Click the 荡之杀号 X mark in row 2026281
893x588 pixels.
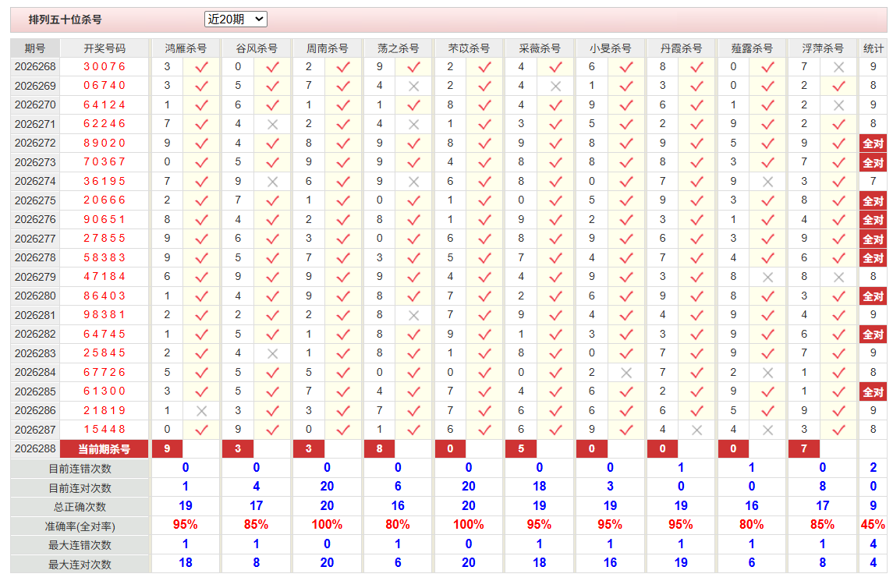(x=414, y=315)
